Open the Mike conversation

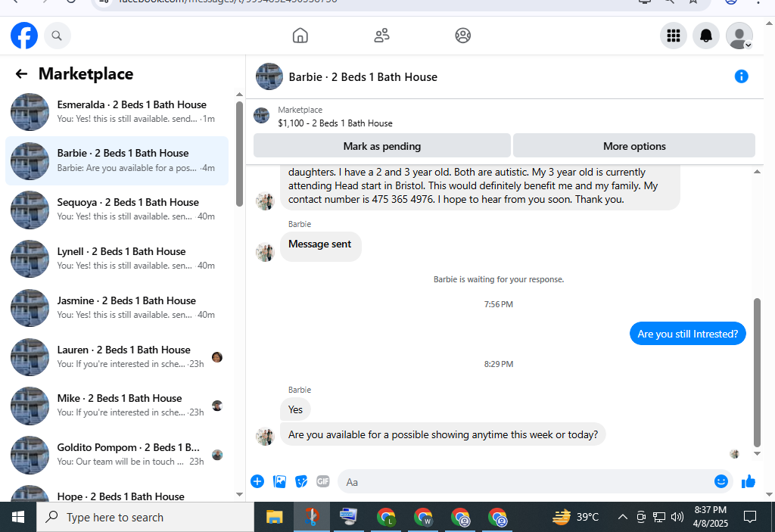point(117,406)
